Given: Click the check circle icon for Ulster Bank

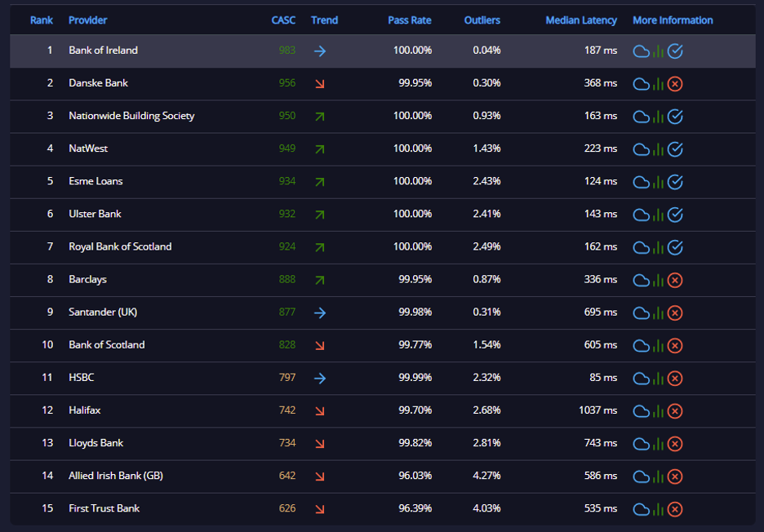Looking at the screenshot, I should [675, 215].
